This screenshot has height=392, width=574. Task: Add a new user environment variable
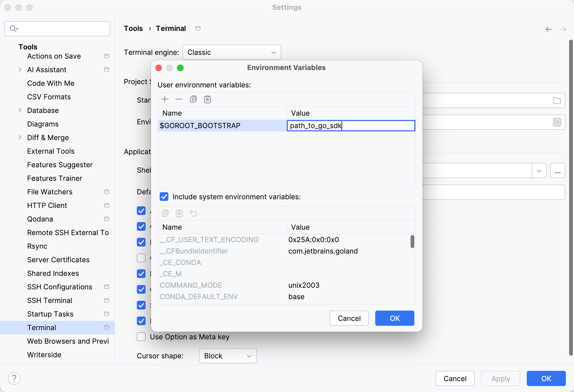pos(165,99)
